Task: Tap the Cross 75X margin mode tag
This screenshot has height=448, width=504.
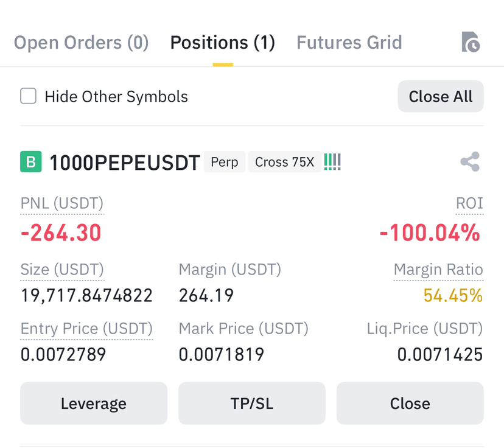Action: (285, 162)
